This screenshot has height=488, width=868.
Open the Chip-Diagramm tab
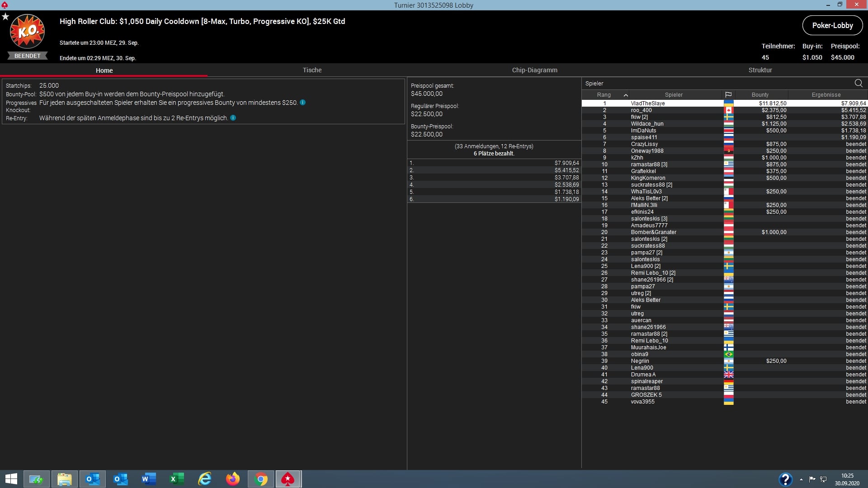point(534,70)
